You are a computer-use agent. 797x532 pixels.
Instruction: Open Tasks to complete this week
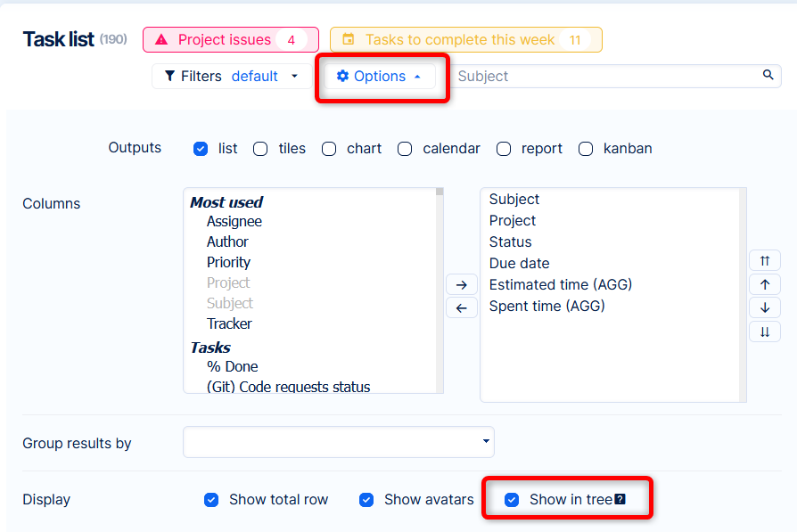click(x=465, y=40)
